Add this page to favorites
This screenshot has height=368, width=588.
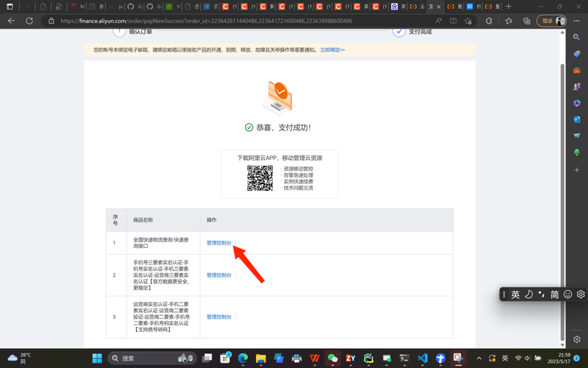(x=468, y=21)
